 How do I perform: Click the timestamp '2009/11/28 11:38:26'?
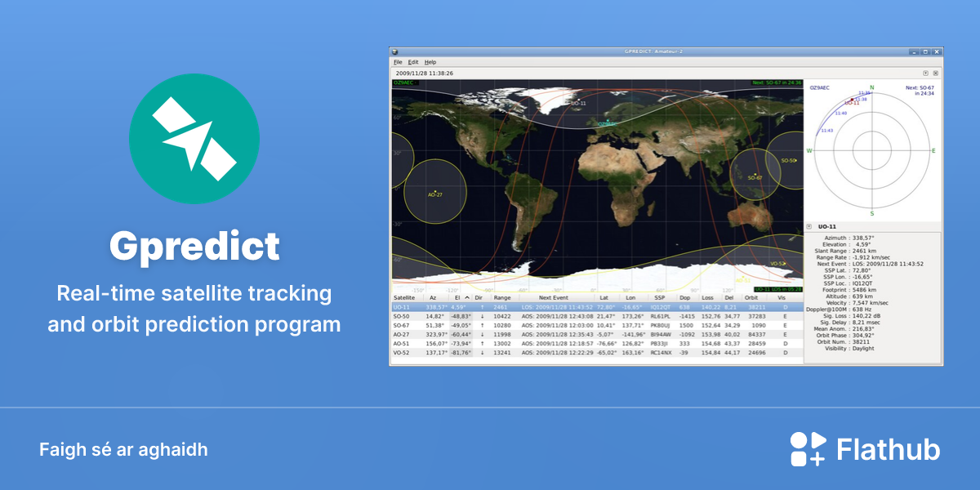click(425, 73)
